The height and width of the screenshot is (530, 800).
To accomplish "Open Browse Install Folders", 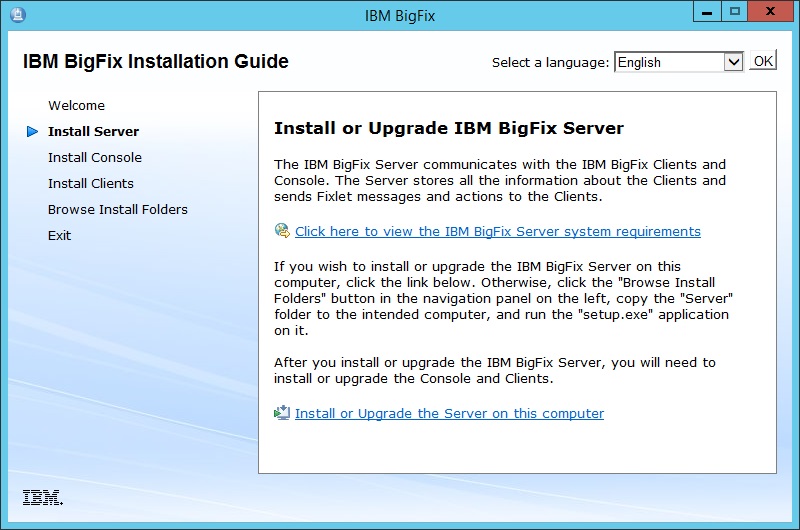I will pos(118,209).
